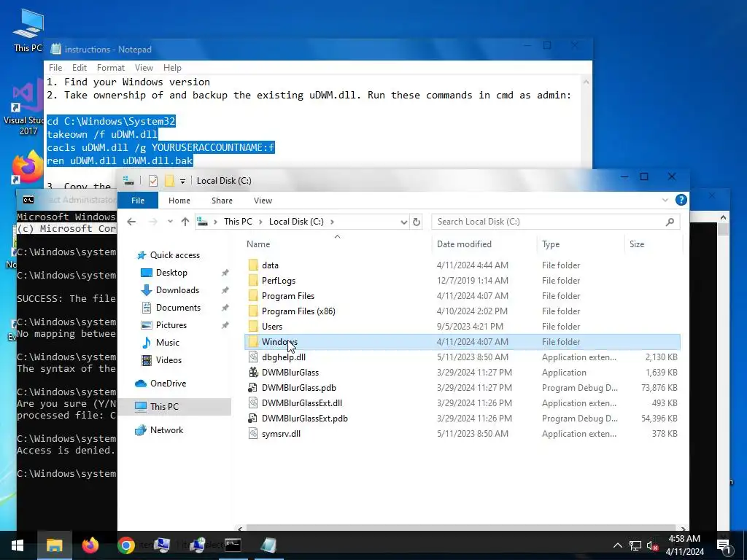The width and height of the screenshot is (747, 560).
Task: Open Customize Quick Access Toolbar dropdown arrow
Action: [x=182, y=181]
